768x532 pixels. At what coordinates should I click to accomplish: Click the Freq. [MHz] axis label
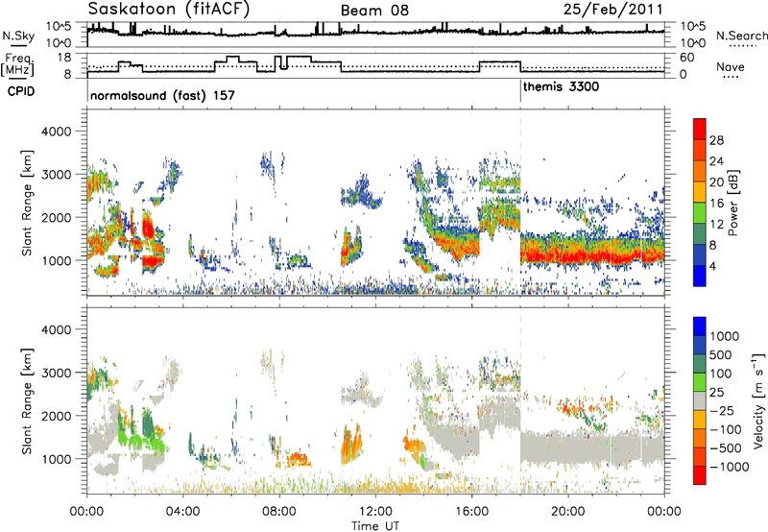(17, 64)
